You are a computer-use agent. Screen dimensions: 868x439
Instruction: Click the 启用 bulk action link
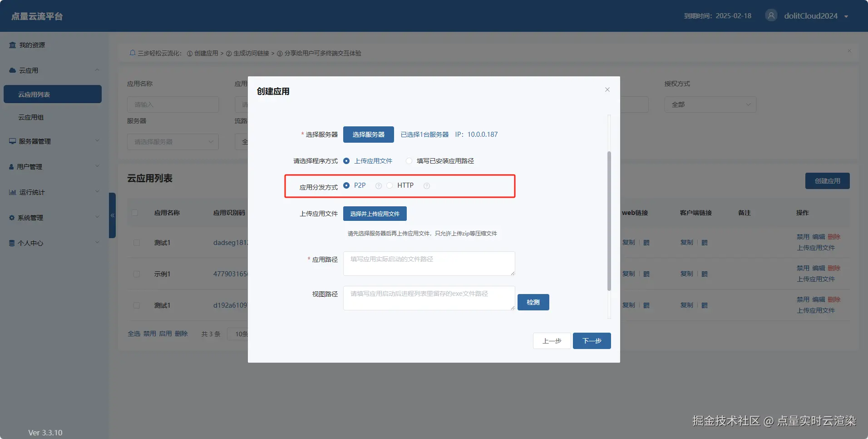coord(165,334)
